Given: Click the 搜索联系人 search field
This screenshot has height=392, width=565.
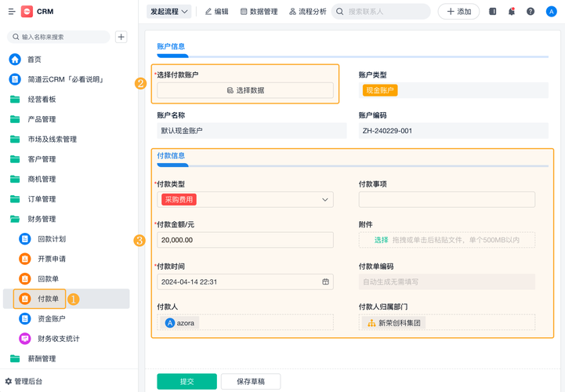Looking at the screenshot, I should click(381, 12).
